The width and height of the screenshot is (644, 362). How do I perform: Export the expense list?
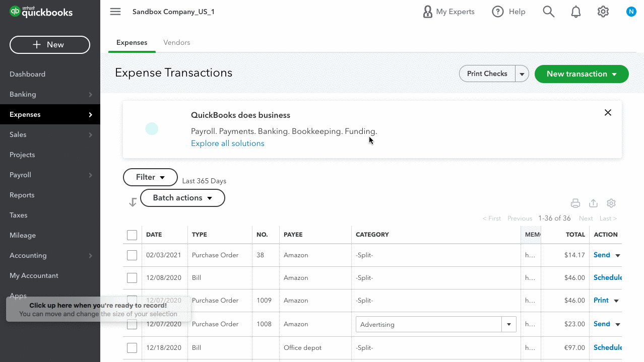tap(593, 203)
